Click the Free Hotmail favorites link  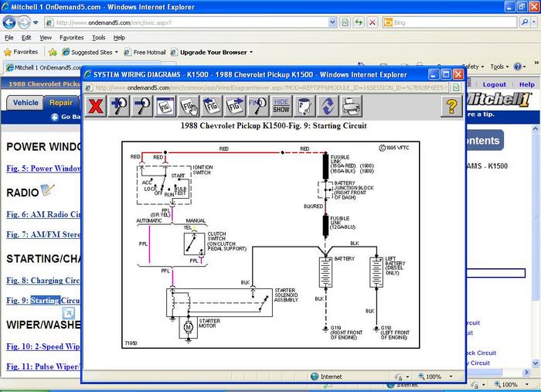[149, 53]
